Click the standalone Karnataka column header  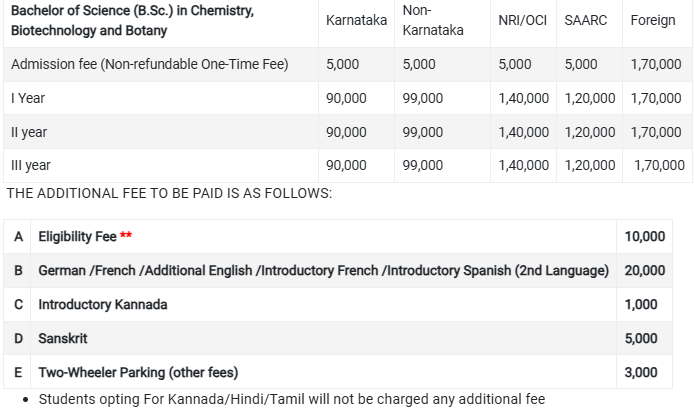point(356,20)
